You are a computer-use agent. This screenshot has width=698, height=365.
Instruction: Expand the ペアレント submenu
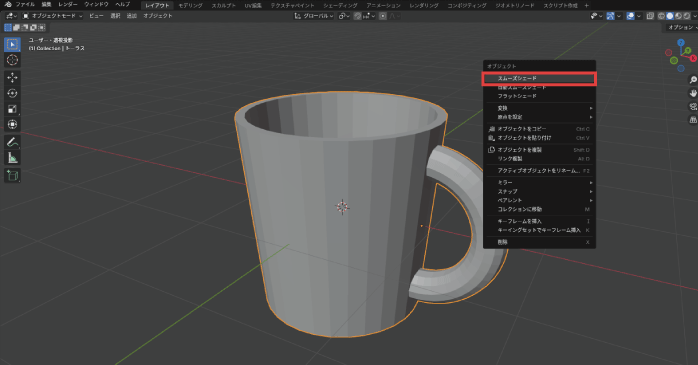click(x=539, y=200)
